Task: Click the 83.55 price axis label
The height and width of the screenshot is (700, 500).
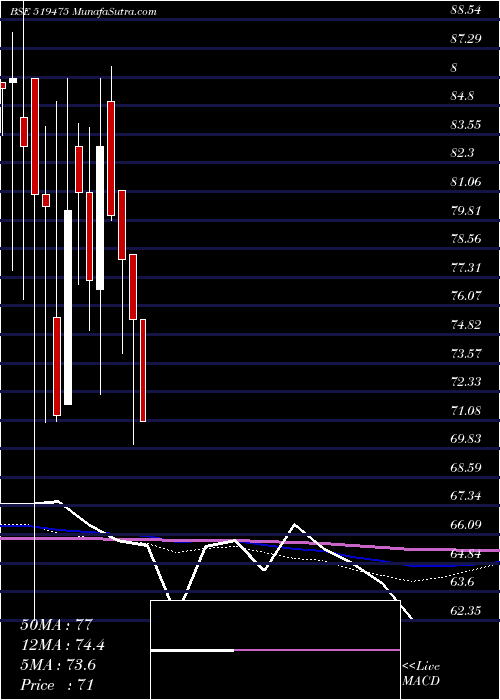Action: pos(466,125)
